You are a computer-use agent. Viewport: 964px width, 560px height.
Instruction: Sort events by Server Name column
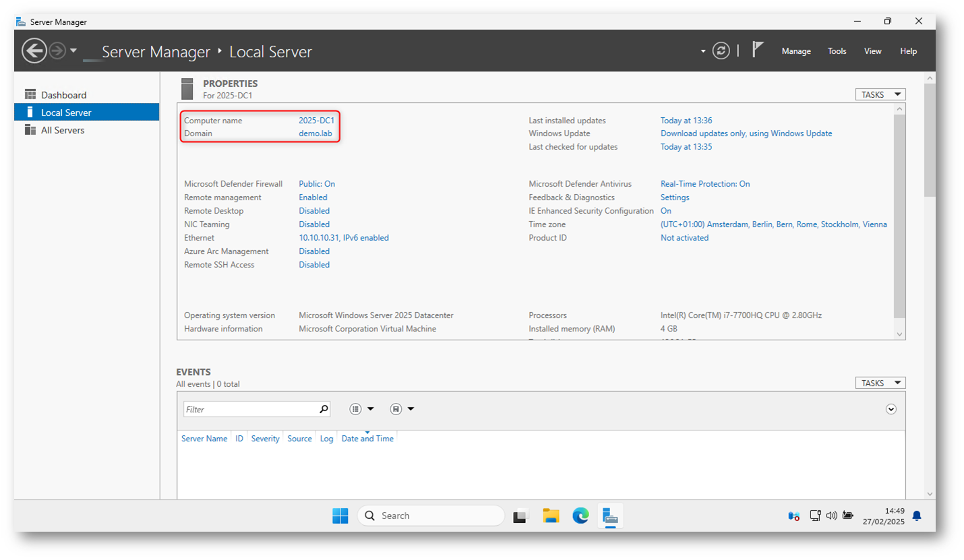(204, 439)
